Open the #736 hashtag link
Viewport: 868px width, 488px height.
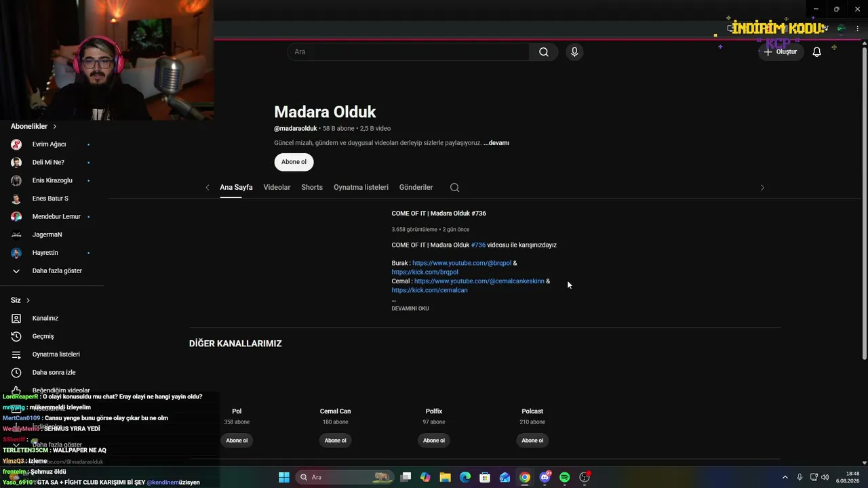pos(478,245)
